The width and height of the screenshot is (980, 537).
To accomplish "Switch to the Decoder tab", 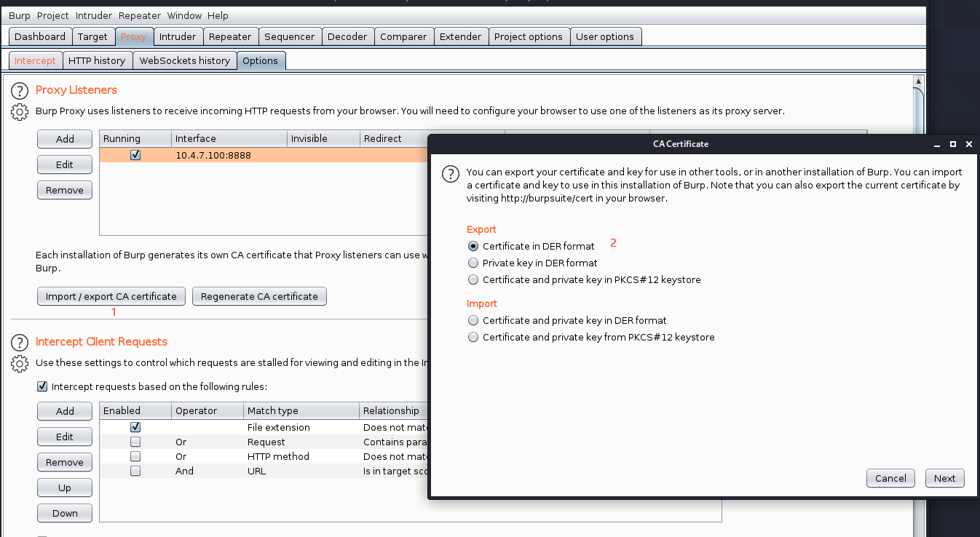I will (347, 36).
